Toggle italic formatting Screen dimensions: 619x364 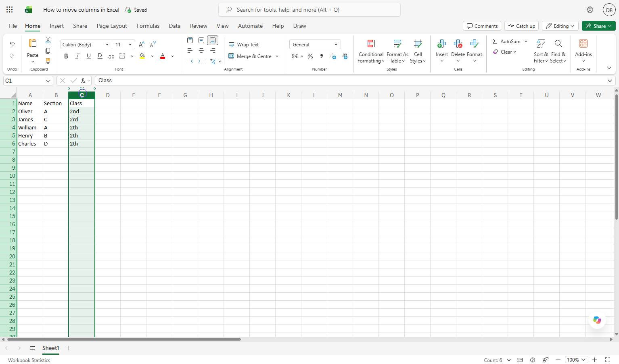tap(77, 56)
